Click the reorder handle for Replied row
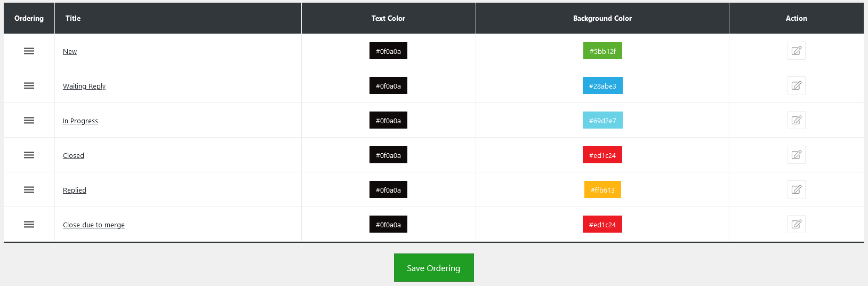868x286 pixels. pyautogui.click(x=29, y=190)
